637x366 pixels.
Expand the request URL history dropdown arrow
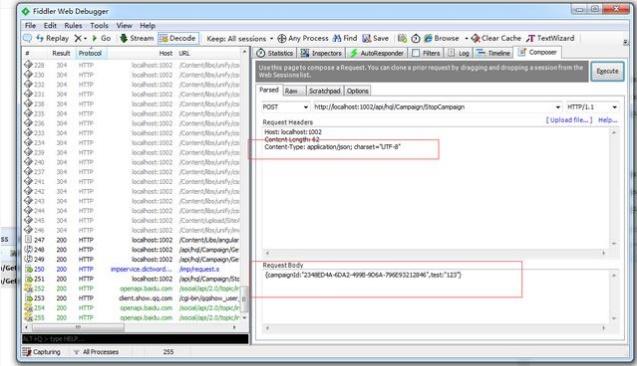(558, 107)
